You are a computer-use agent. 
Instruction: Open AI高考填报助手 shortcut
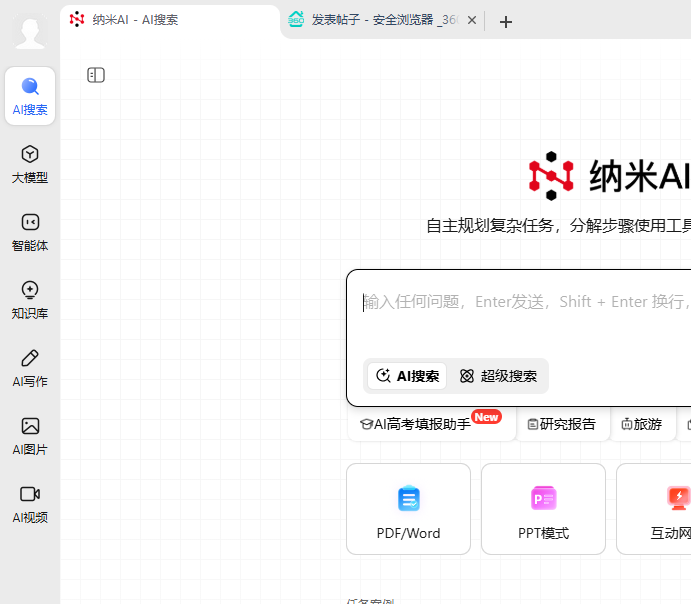(431, 424)
